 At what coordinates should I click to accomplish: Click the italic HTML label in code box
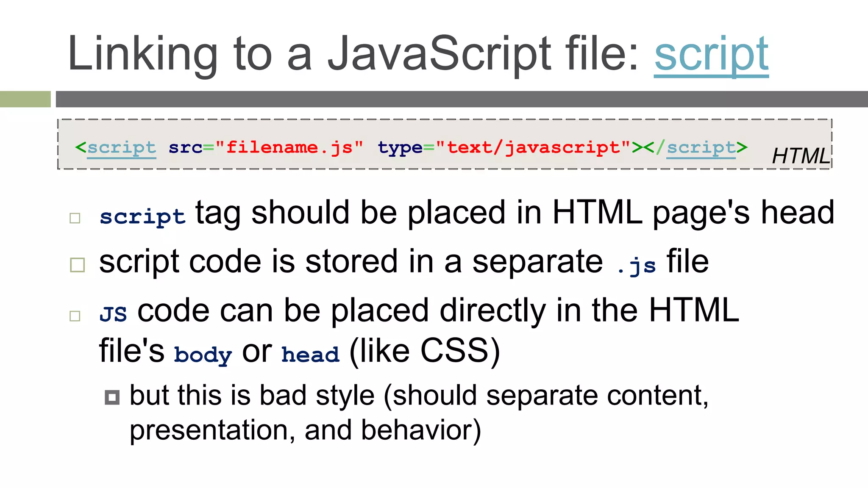[800, 156]
